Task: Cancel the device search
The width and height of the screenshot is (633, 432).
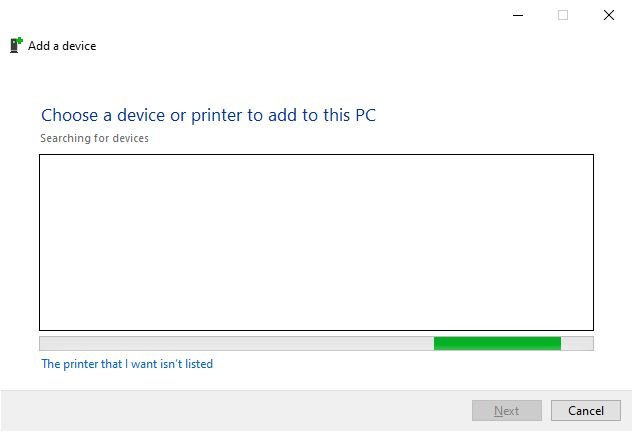Action: click(x=586, y=411)
